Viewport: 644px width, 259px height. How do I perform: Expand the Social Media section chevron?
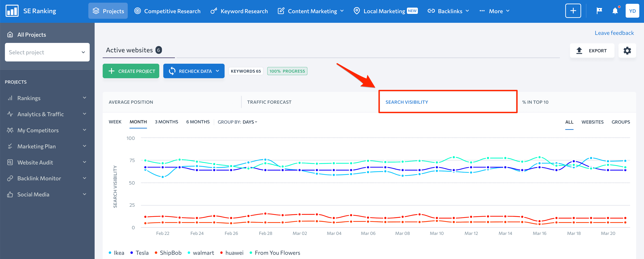85,194
